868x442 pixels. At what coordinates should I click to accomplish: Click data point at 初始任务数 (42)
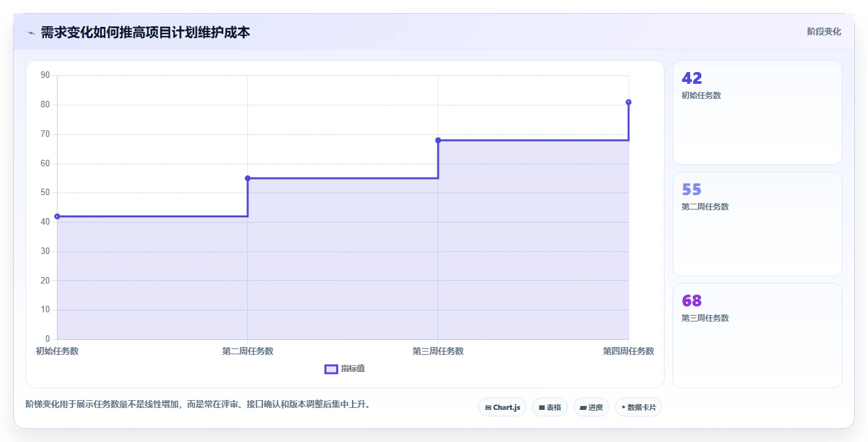click(x=58, y=216)
